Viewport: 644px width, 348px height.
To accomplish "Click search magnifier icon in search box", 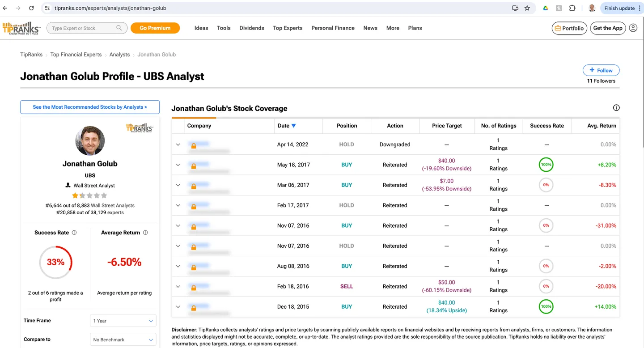I will (119, 28).
